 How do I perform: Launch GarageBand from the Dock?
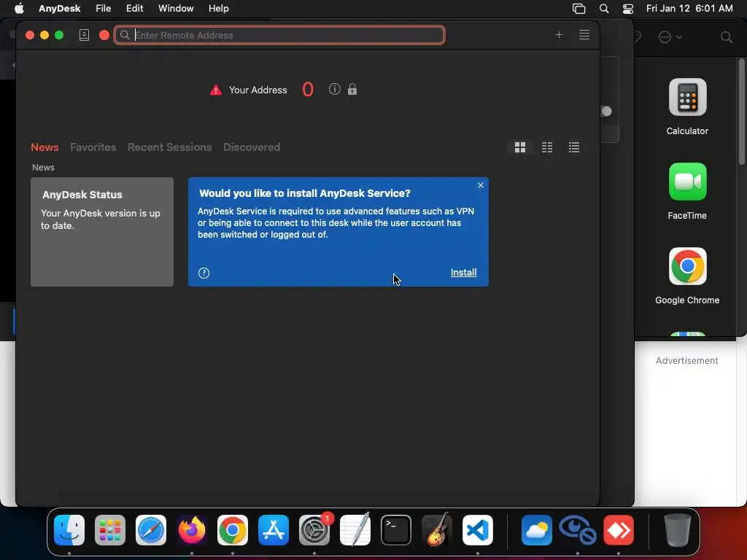pos(437,529)
